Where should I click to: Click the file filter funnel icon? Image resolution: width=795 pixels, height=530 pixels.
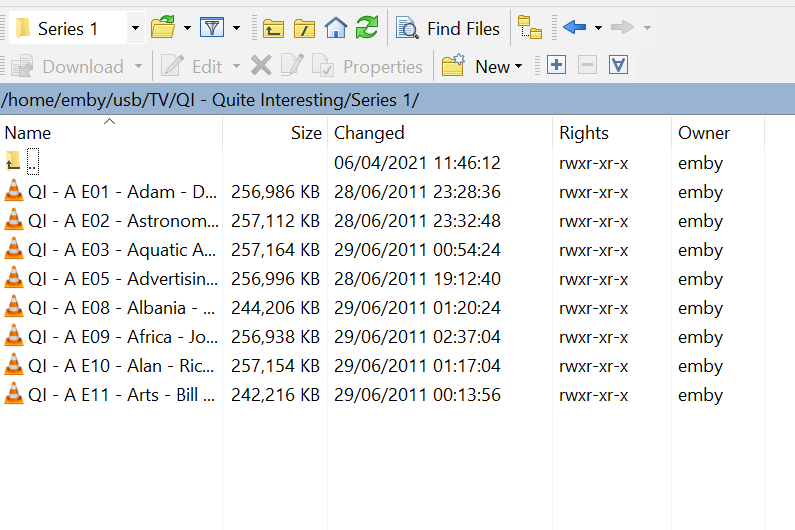[211, 28]
